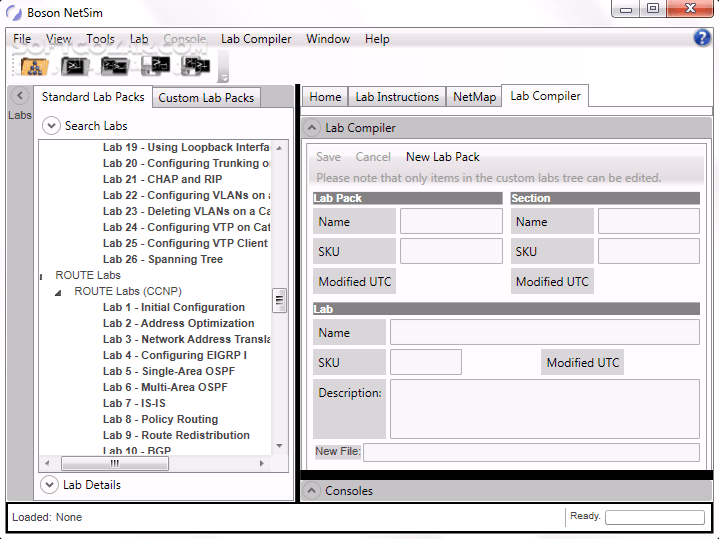The image size is (719, 539).
Task: Select Lab 4 - Configuring EIGRP I
Action: coord(175,356)
